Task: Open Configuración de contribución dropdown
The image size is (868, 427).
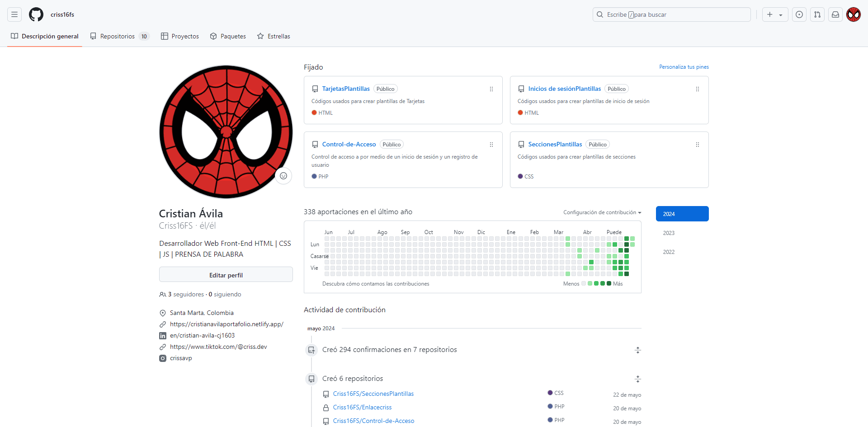Action: 602,212
